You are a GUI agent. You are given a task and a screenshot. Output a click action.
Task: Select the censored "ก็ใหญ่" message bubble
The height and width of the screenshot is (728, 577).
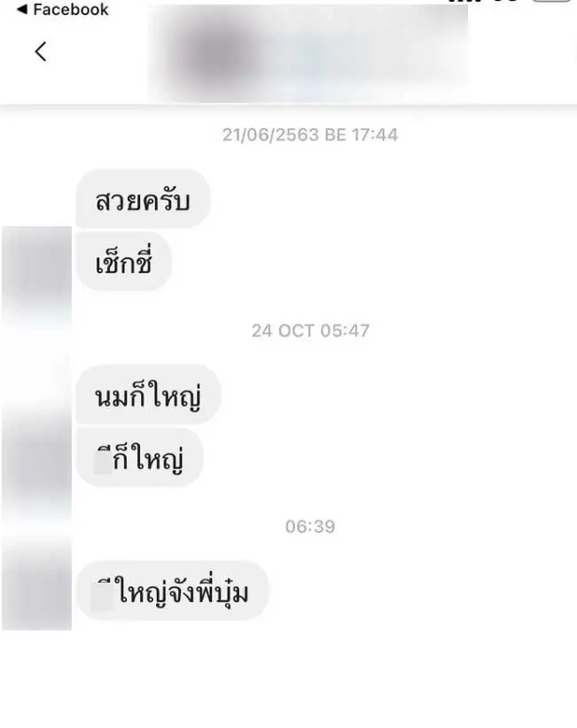[139, 458]
